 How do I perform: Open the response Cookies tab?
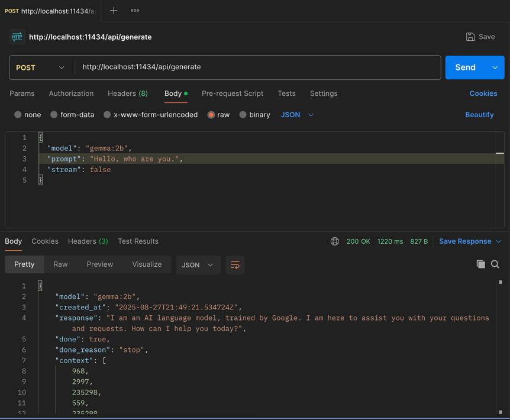click(45, 241)
